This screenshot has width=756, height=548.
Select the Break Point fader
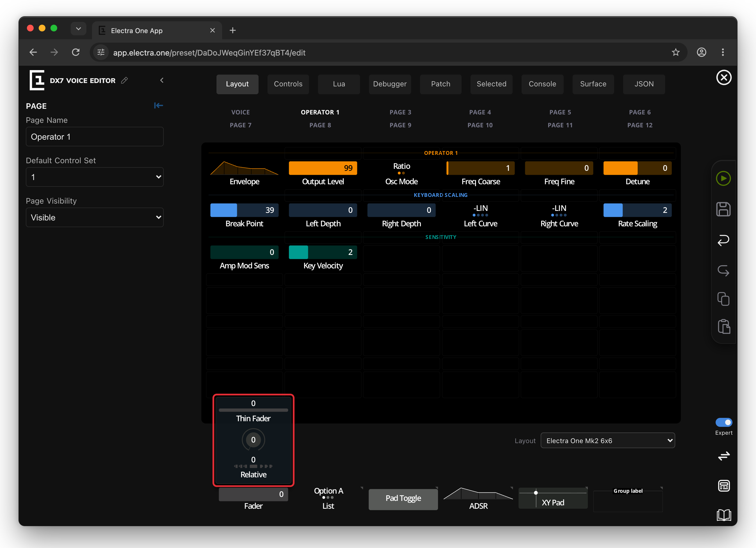244,216
